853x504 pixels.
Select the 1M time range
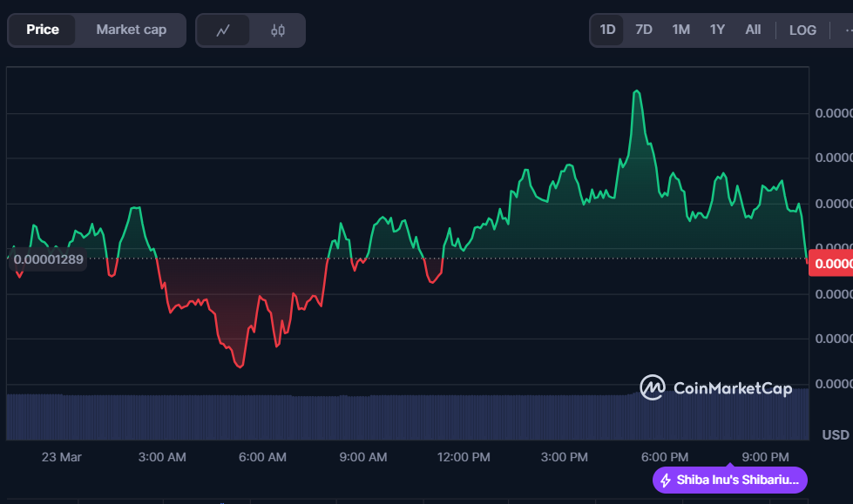pos(680,30)
